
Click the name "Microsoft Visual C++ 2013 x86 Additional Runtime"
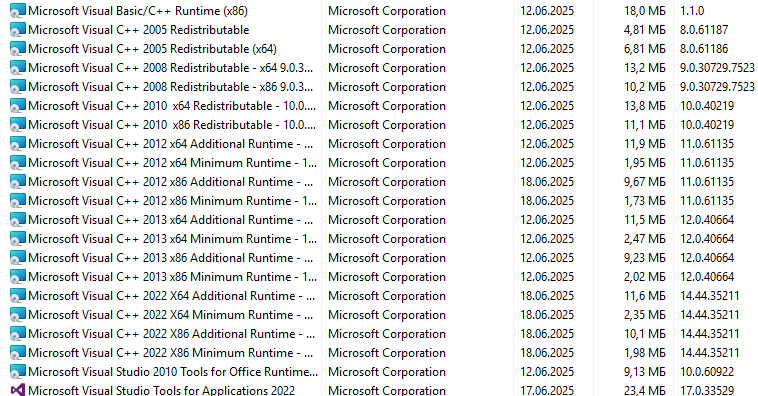[x=171, y=258]
